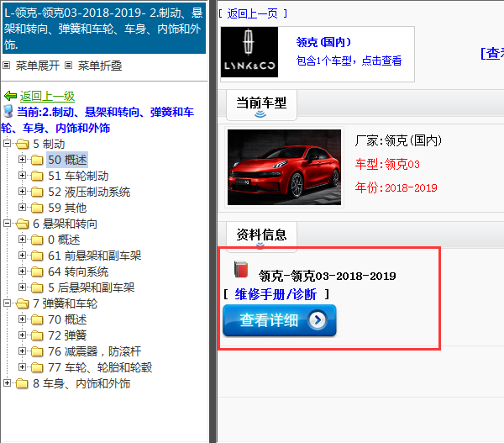The image size is (504, 443).
Task: Click folder icon of 8 车身、内饰和外饰
Action: [23, 383]
